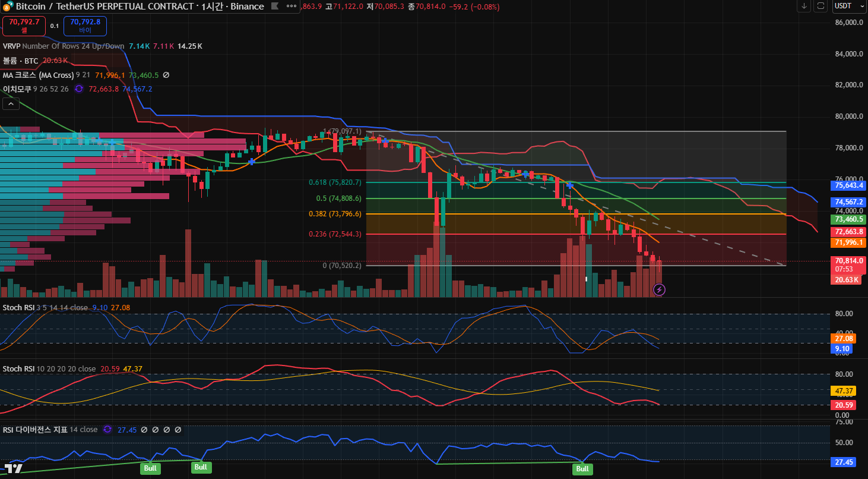Click the flag icon next to Binance
Image resolution: width=868 pixels, height=479 pixels.
[x=274, y=7]
